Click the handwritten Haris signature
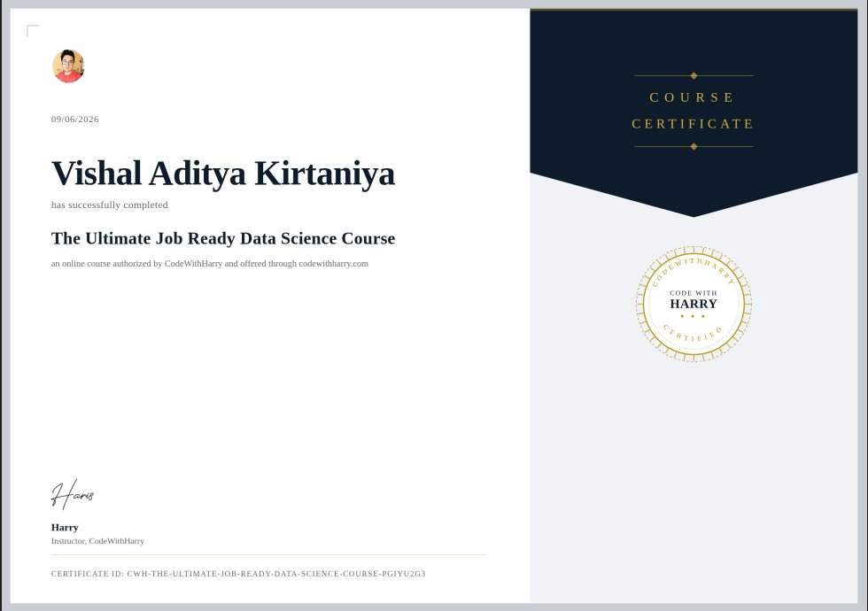Image resolution: width=868 pixels, height=611 pixels. pos(73,494)
